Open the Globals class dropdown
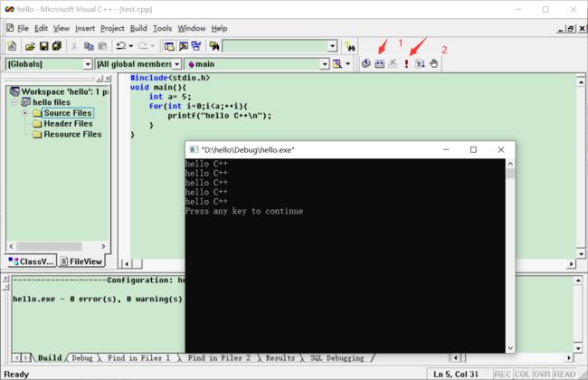 (x=88, y=64)
